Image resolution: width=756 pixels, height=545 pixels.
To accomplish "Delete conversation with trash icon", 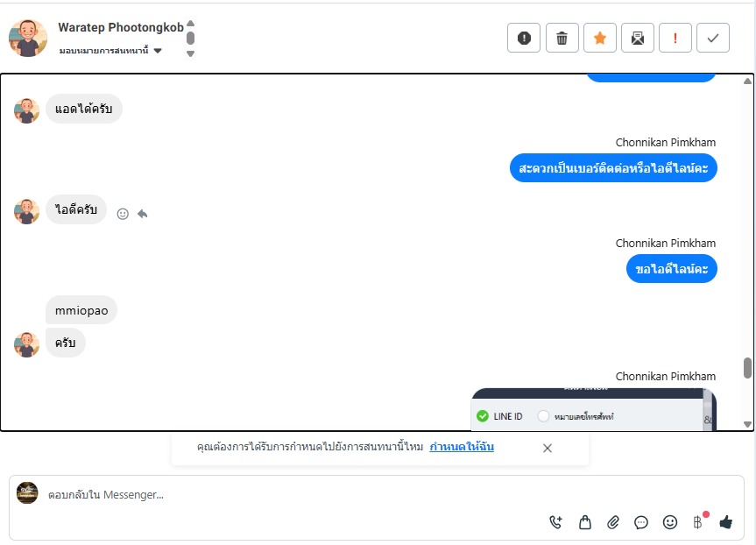I will 562,38.
